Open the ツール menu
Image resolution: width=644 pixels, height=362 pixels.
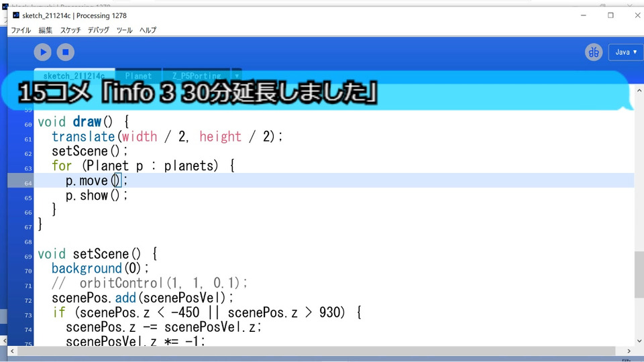[x=124, y=30]
